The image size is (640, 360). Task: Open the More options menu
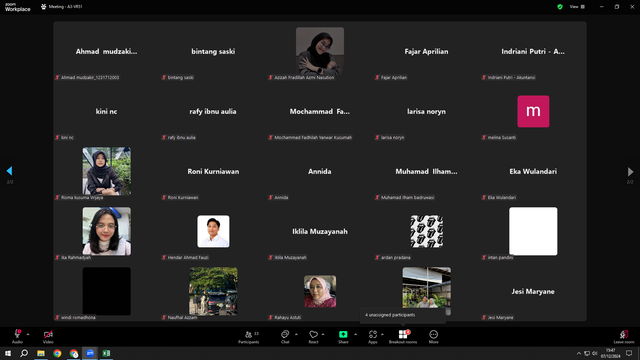[433, 337]
